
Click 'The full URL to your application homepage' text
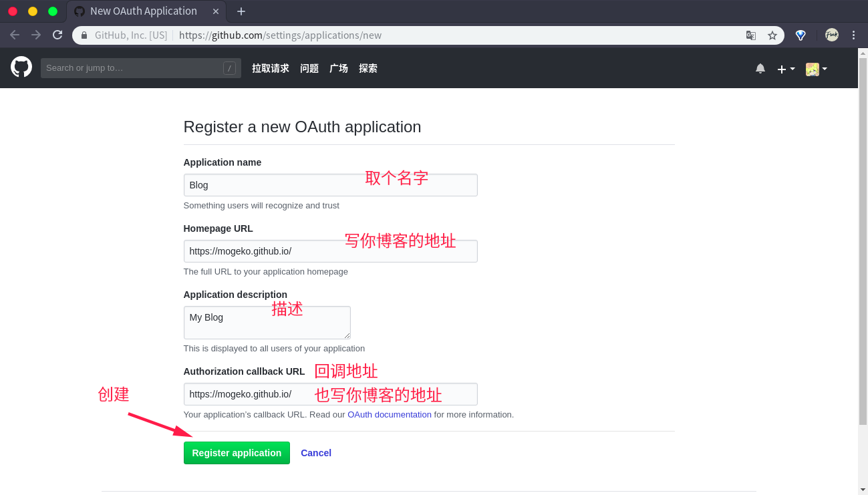(x=266, y=272)
